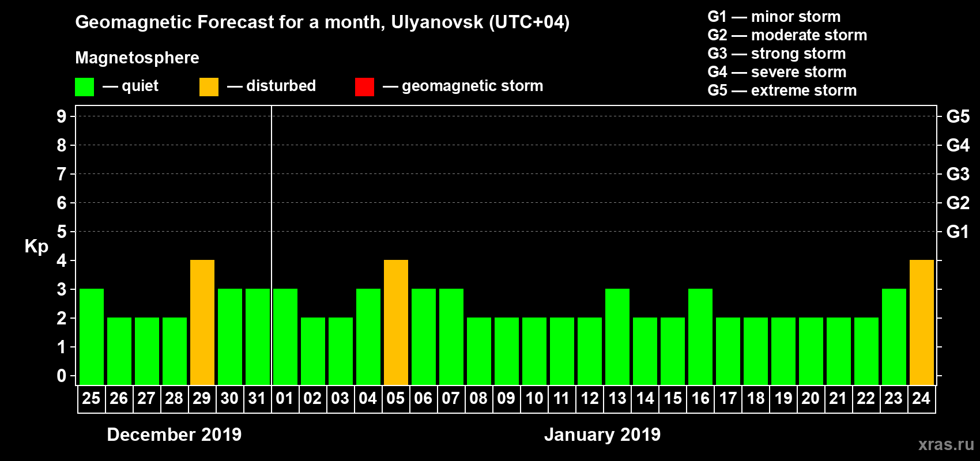
Task: Click the right-axis G1 label
Action: pos(958,232)
